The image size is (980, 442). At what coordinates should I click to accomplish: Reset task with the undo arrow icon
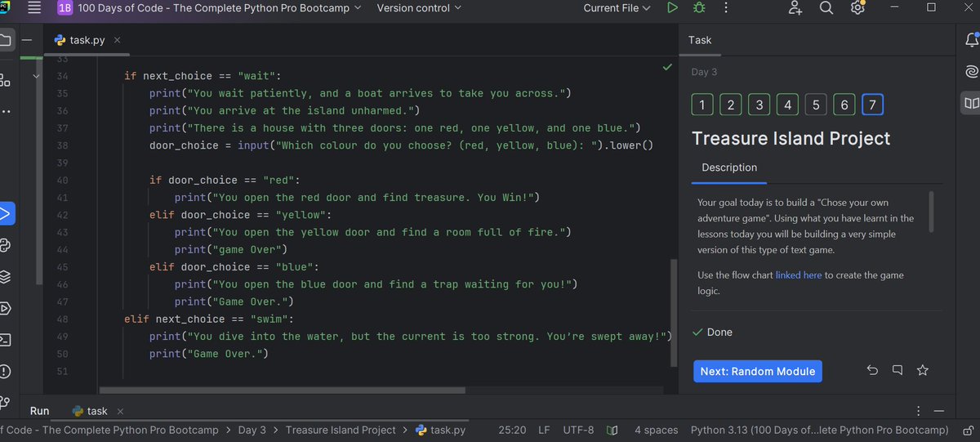[x=872, y=371]
